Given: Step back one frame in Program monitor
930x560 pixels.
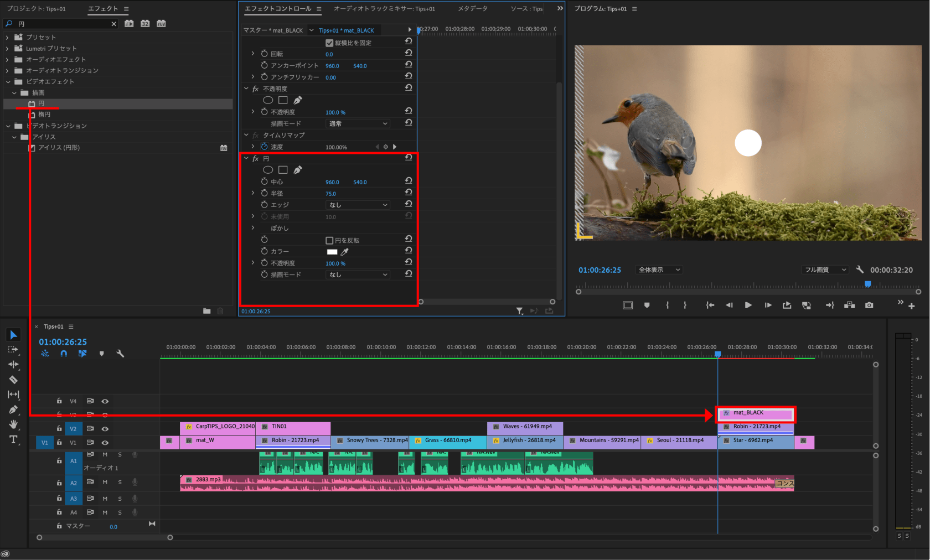Looking at the screenshot, I should point(729,305).
